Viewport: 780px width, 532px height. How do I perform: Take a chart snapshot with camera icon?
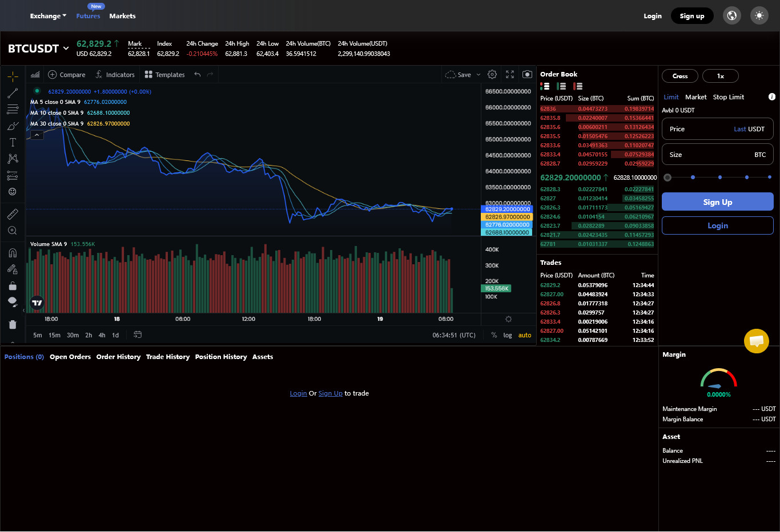[528, 75]
